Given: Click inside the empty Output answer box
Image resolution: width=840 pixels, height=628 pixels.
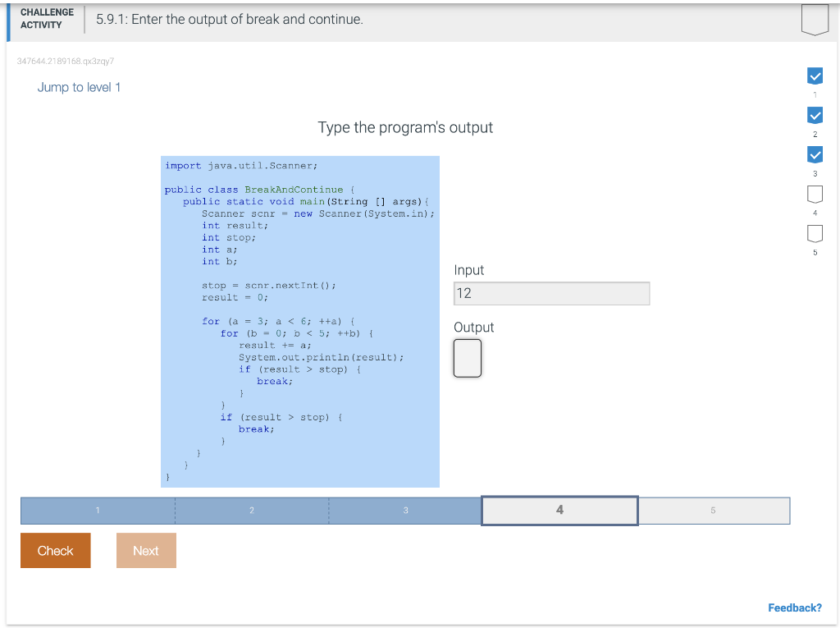Looking at the screenshot, I should (x=468, y=358).
